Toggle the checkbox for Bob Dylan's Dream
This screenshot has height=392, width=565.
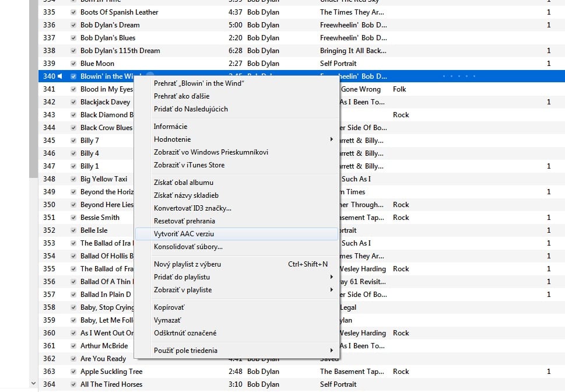point(73,25)
